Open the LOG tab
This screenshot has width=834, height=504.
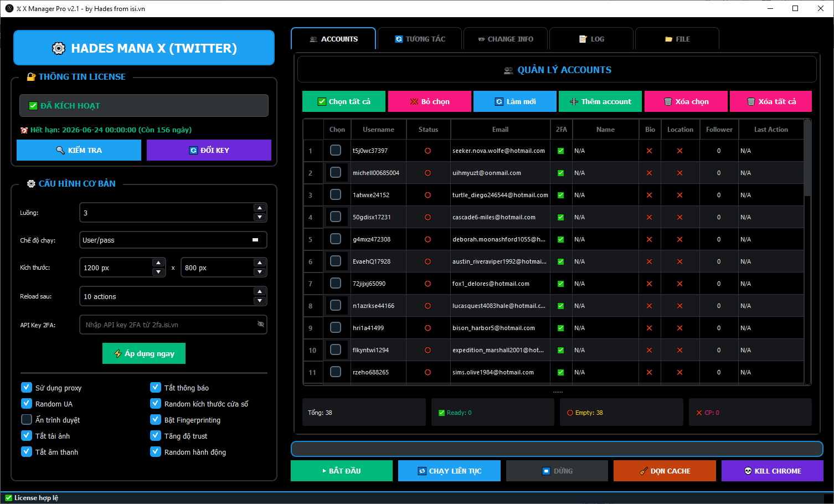591,39
